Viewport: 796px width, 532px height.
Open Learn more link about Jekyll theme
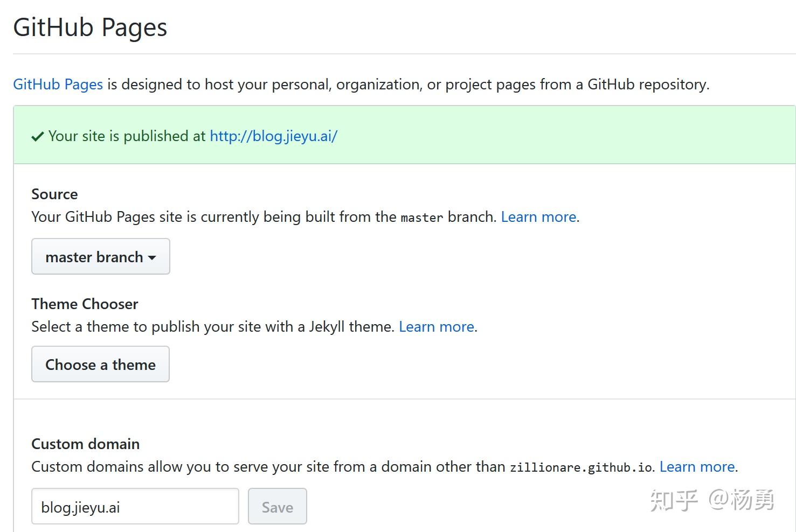[x=436, y=327]
